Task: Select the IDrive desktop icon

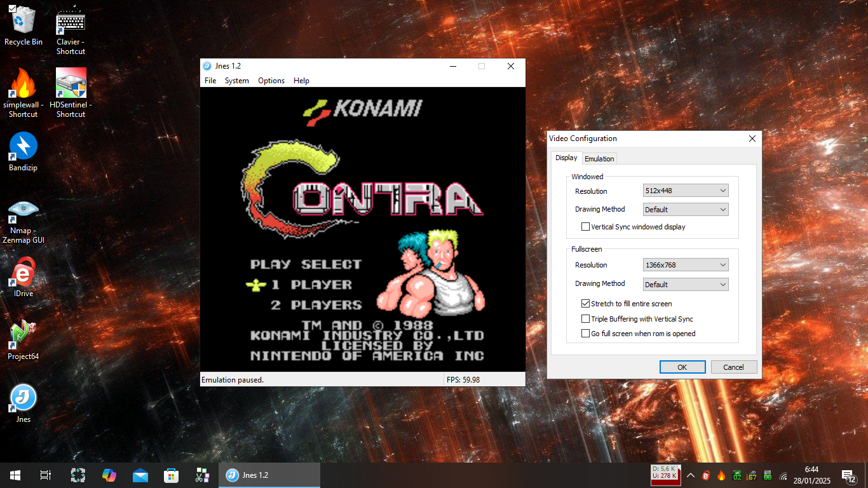Action: tap(24, 277)
